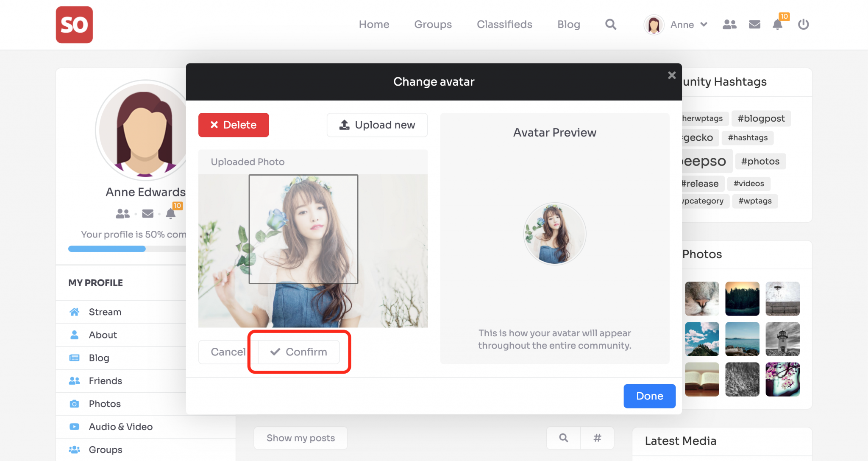Open the Blog menu item
Image resolution: width=868 pixels, height=461 pixels.
point(568,24)
